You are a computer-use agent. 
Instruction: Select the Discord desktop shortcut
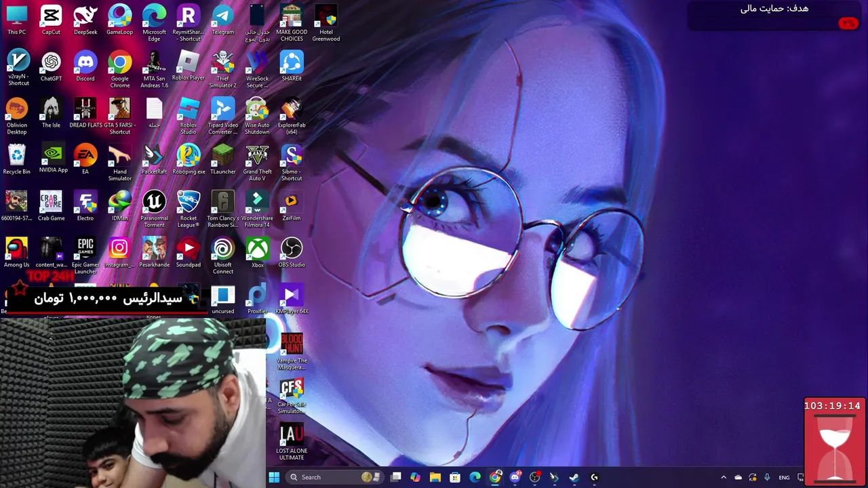coord(85,66)
